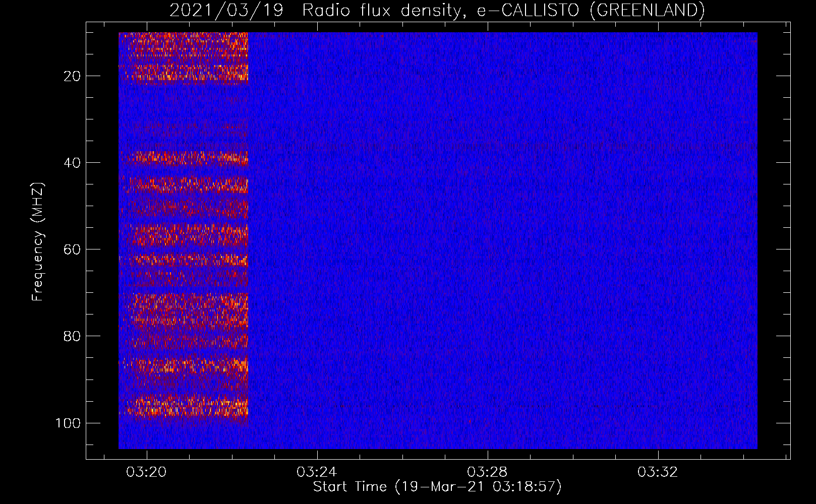The width and height of the screenshot is (816, 504).
Task: Click the 60 frequency tick label
Action: pos(73,249)
